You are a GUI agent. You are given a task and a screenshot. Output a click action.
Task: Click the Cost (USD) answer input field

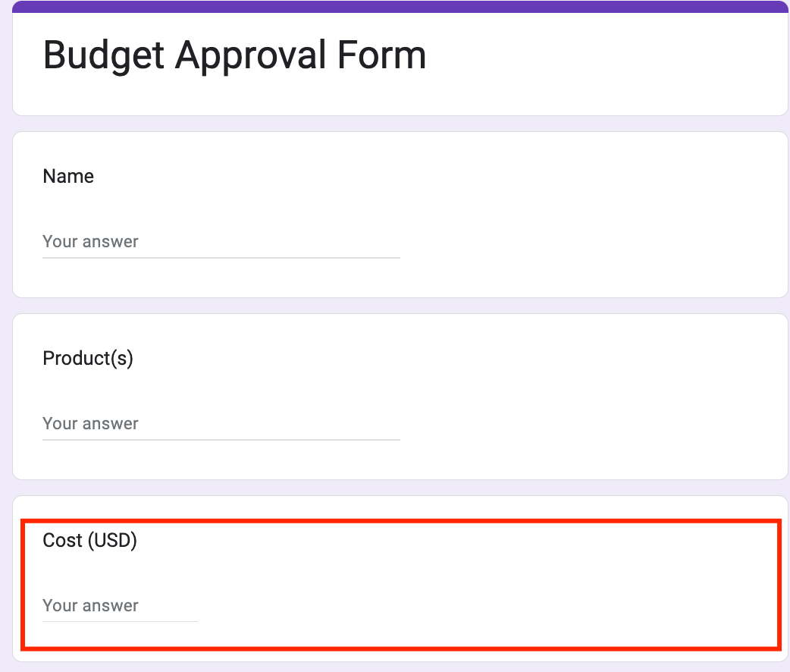tap(118, 605)
